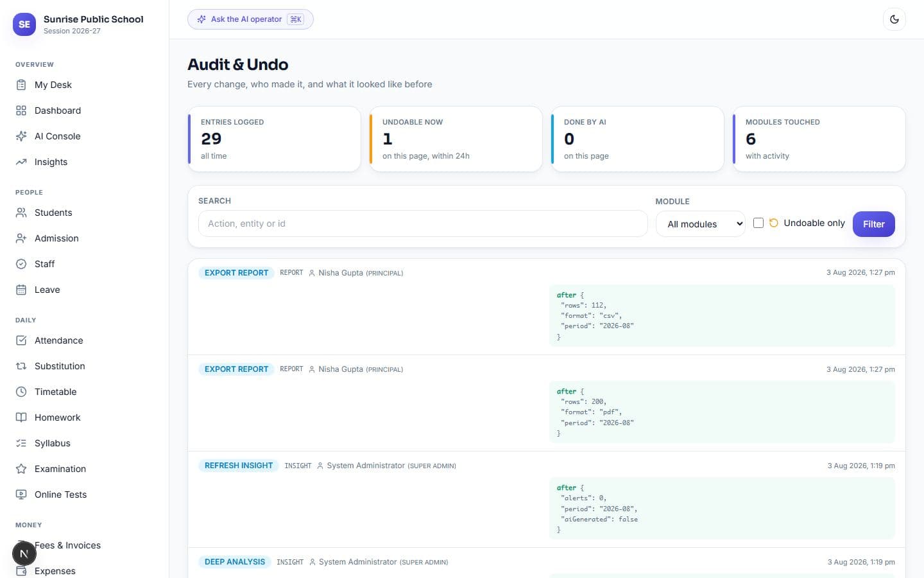Click the Students people icon
Image resolution: width=924 pixels, height=578 pixels.
pyautogui.click(x=21, y=213)
